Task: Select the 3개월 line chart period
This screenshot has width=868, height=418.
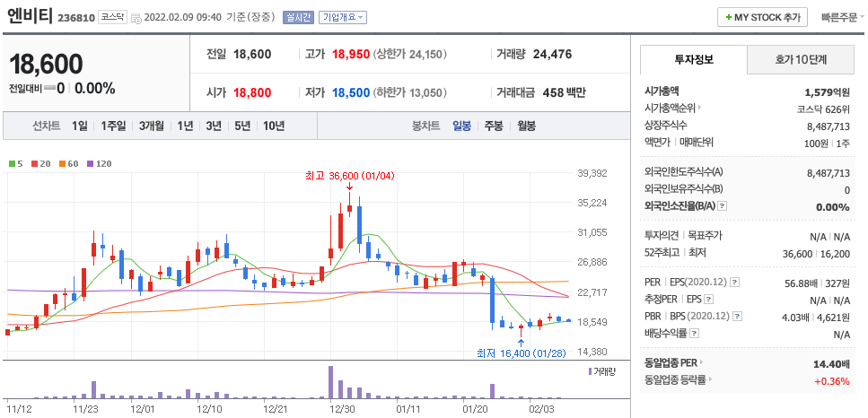Action: pyautogui.click(x=152, y=126)
